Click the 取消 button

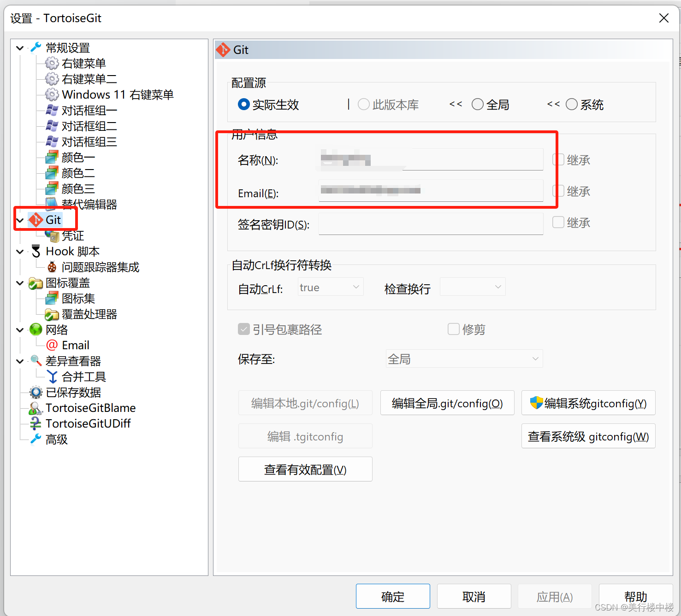pos(474,597)
